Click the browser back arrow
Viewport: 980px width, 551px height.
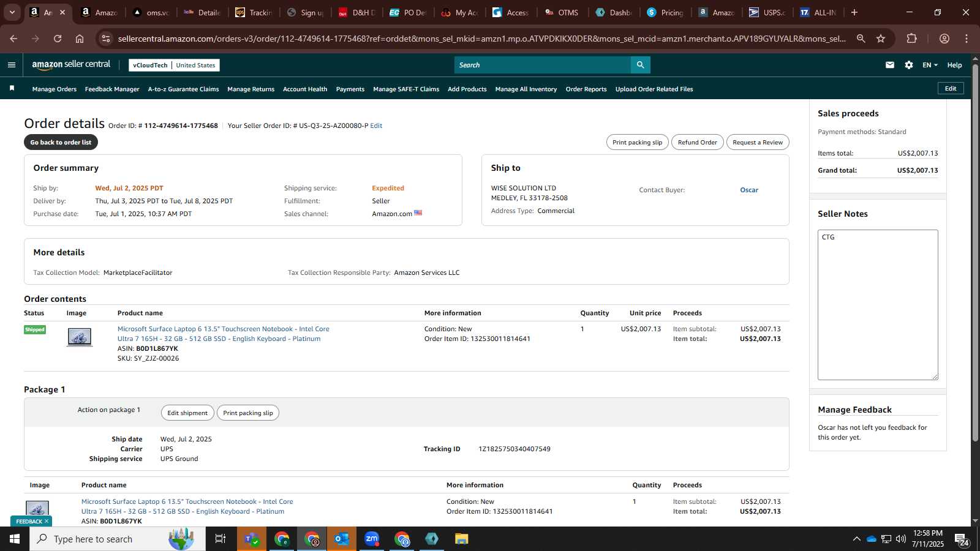[x=13, y=39]
